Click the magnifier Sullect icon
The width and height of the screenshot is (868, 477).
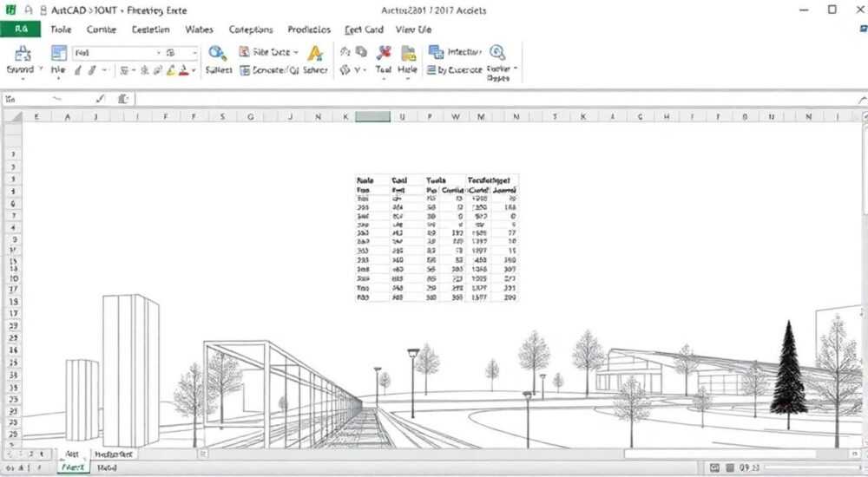pos(217,53)
